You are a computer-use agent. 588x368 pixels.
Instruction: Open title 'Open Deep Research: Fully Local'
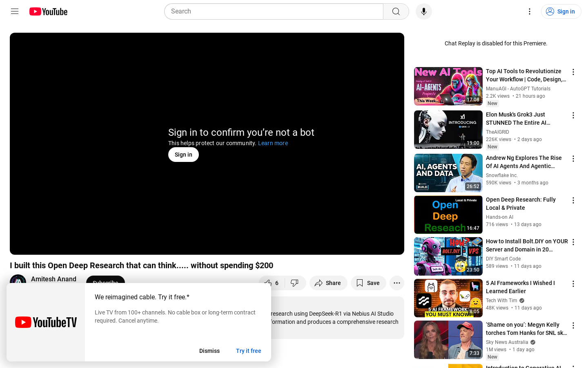click(521, 204)
